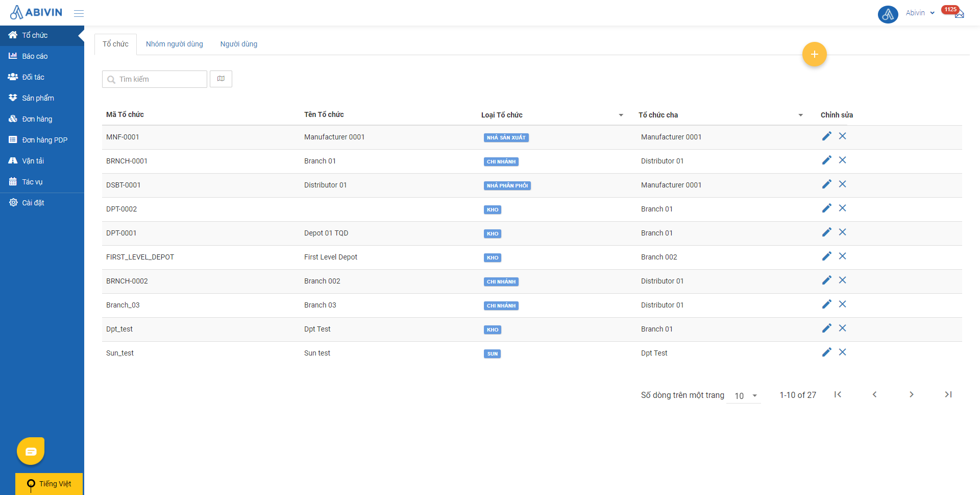This screenshot has height=495, width=980.
Task: Delete the DPT-0002 row with the X icon
Action: pyautogui.click(x=843, y=208)
